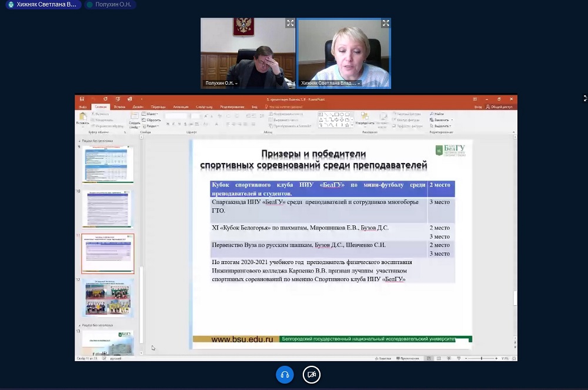The width and height of the screenshot is (588, 390).
Task: Switch to the Дизайн ribbon tab
Action: 138,107
